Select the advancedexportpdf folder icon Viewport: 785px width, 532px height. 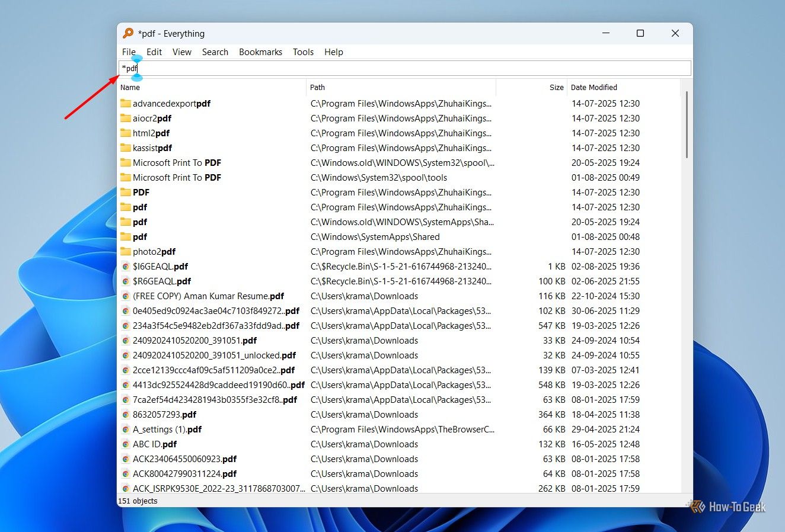click(x=125, y=103)
